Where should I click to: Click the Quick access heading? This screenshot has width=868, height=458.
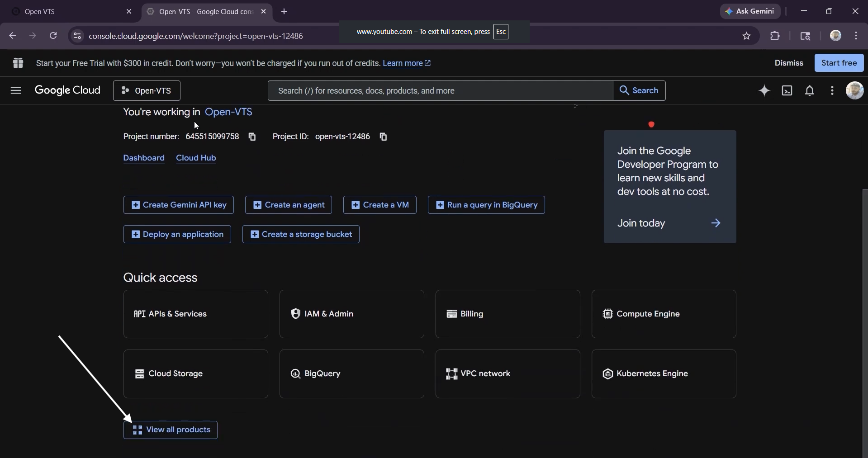coord(160,278)
